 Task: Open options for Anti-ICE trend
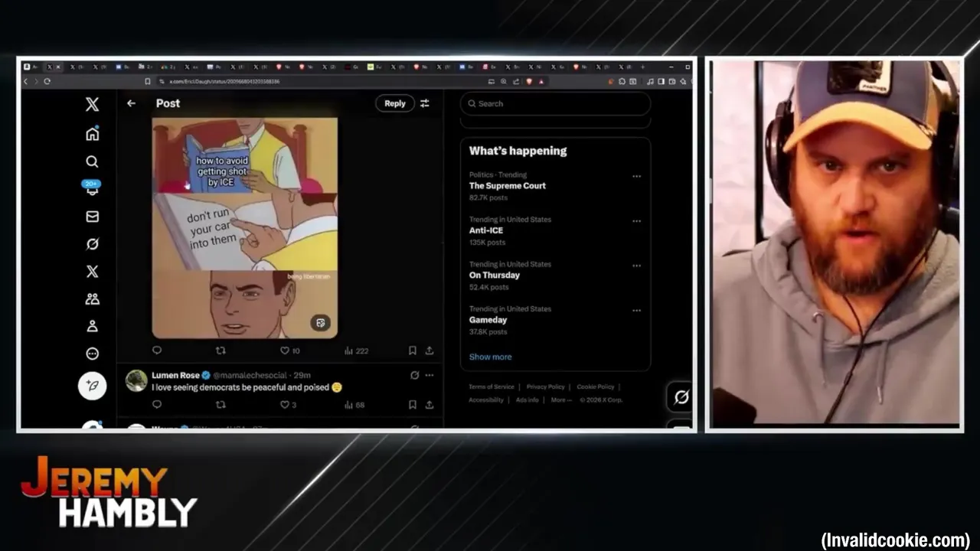click(636, 221)
